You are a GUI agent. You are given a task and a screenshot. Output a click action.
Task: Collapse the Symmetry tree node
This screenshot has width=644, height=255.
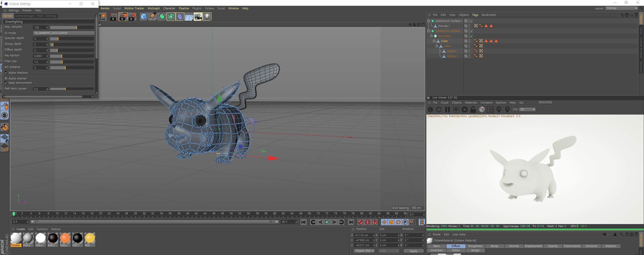(431, 36)
